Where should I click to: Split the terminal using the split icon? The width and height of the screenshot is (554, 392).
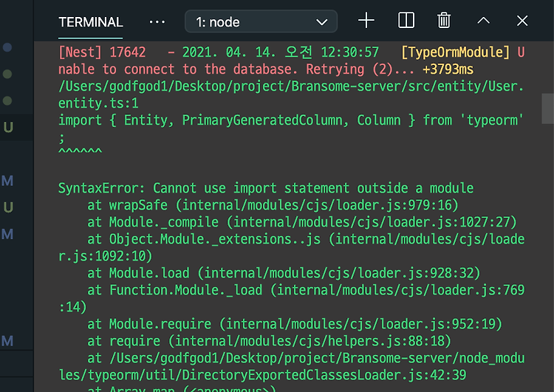click(406, 21)
